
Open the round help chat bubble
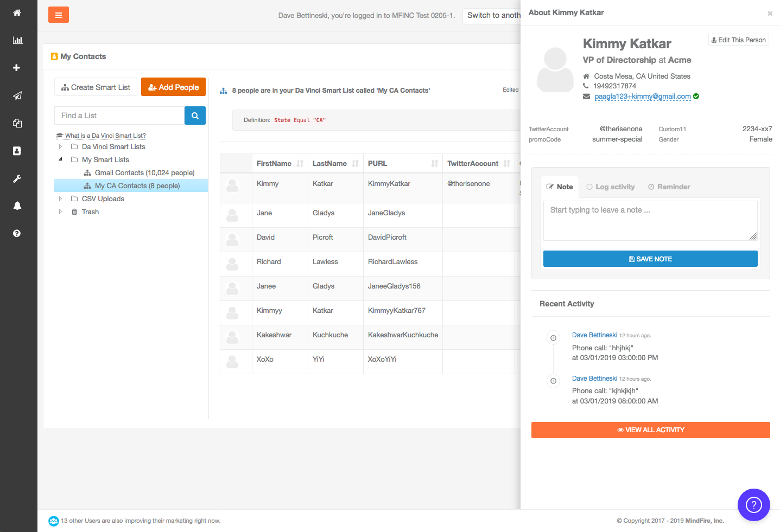753,505
